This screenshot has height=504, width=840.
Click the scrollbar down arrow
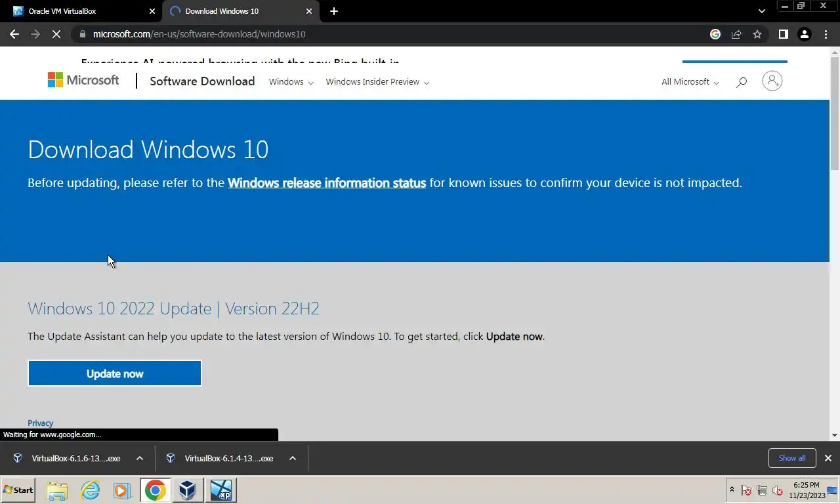835,435
